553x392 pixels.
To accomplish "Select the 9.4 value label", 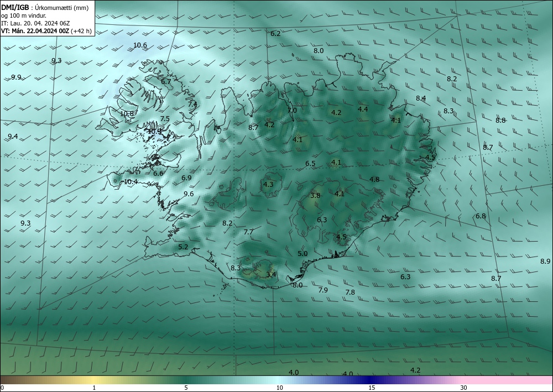I will (13, 136).
